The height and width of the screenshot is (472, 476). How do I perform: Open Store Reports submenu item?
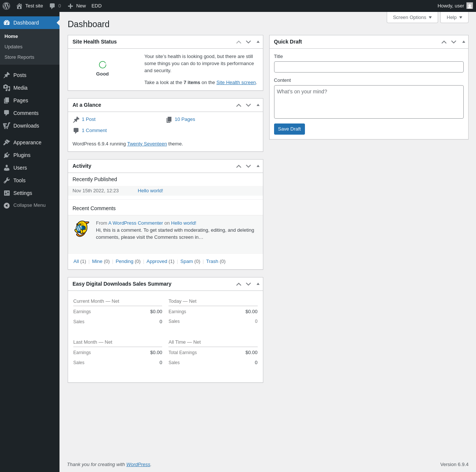pos(19,57)
